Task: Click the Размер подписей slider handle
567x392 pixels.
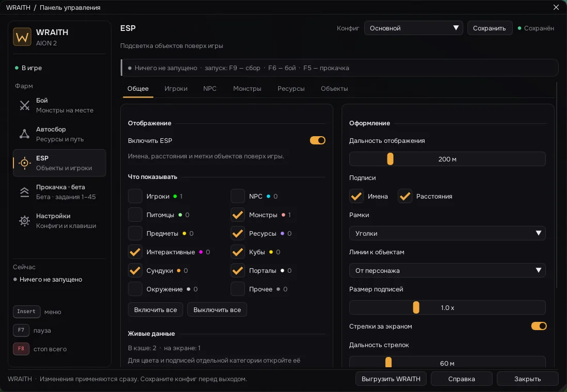Action: (416, 307)
